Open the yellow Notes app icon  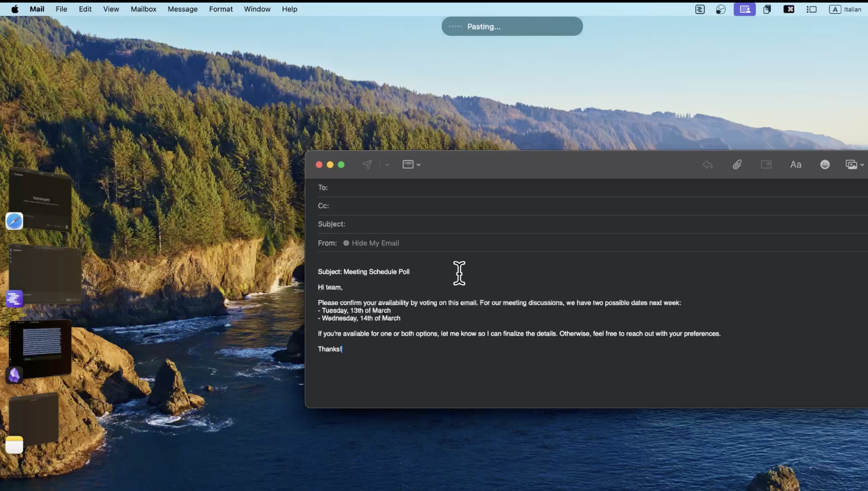[14, 445]
